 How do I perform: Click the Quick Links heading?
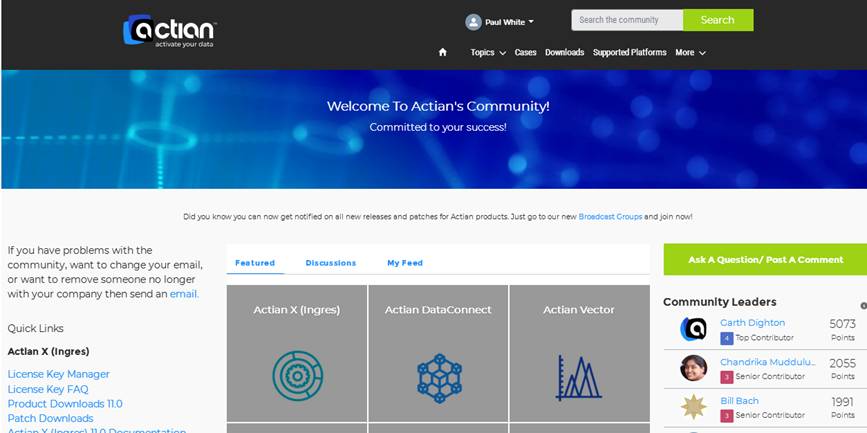pyautogui.click(x=35, y=328)
